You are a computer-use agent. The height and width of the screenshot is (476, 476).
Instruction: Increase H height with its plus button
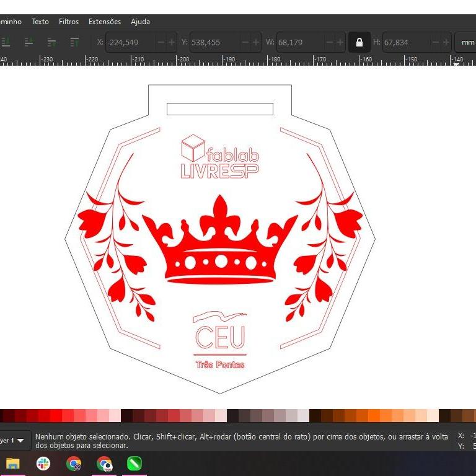click(x=446, y=42)
